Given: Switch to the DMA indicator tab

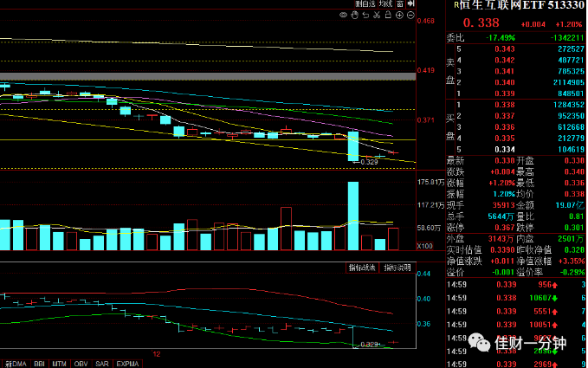Looking at the screenshot, I should coord(16,364).
